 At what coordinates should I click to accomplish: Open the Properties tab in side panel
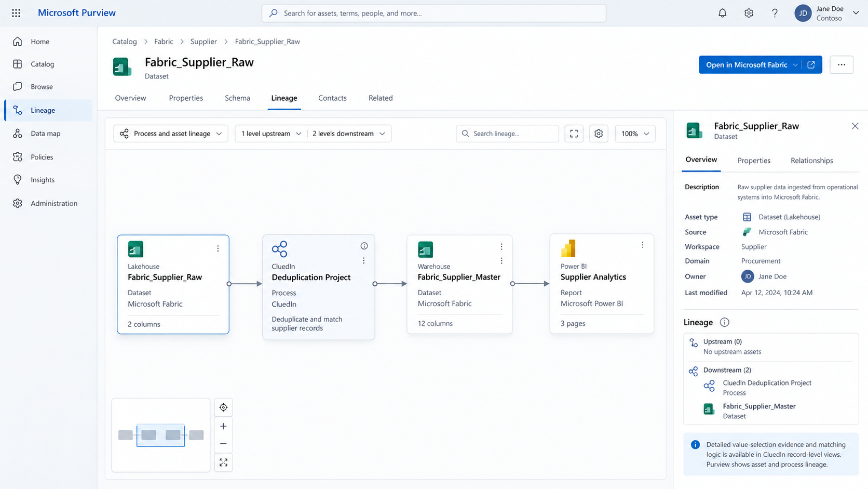click(x=754, y=161)
